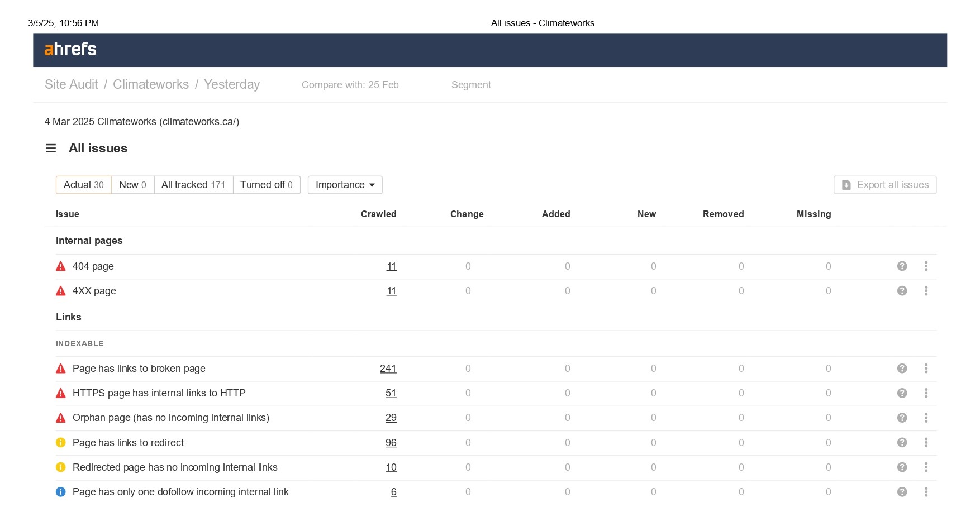Open kebab menu for links to broken page row
Image resolution: width=980 pixels, height=512 pixels.
(926, 369)
